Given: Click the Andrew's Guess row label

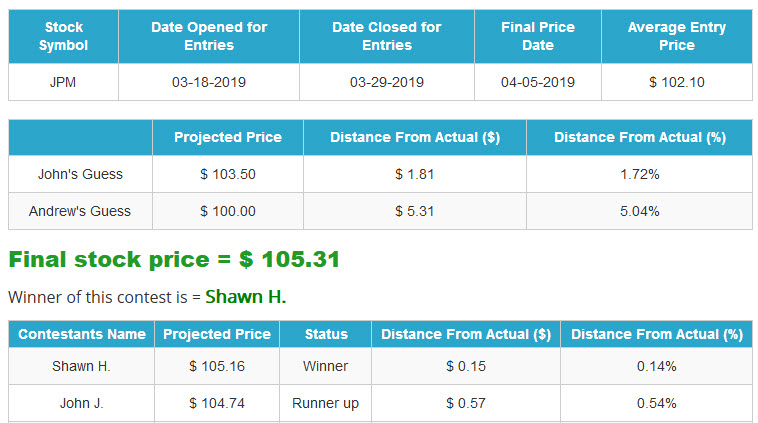Looking at the screenshot, I should pos(80,211).
